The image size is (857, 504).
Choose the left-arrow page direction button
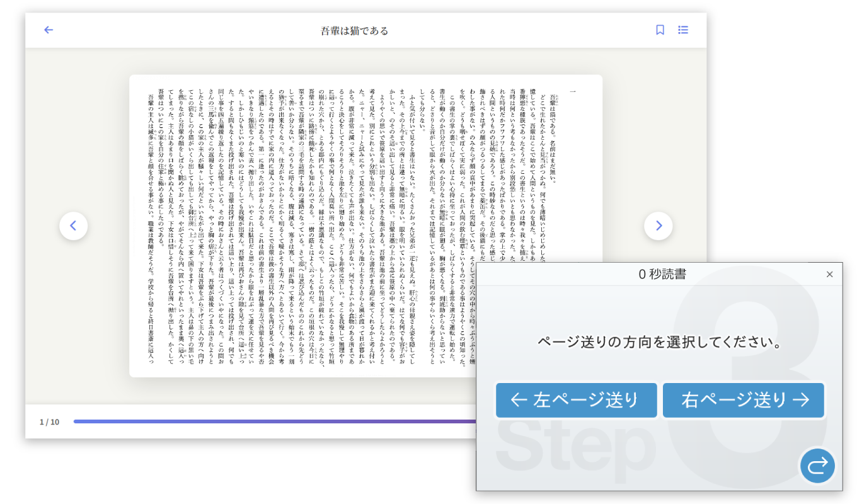[x=576, y=400]
